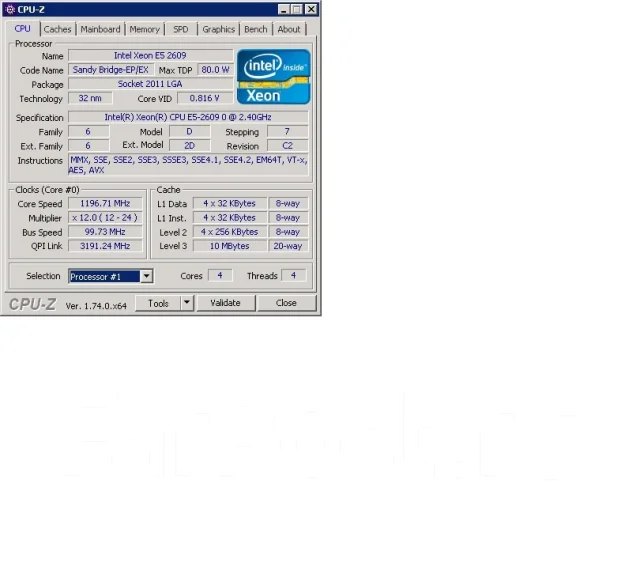Click the L1 Data value 4 x 32 KBytes
Screen dimensions: 640x582
(x=230, y=203)
